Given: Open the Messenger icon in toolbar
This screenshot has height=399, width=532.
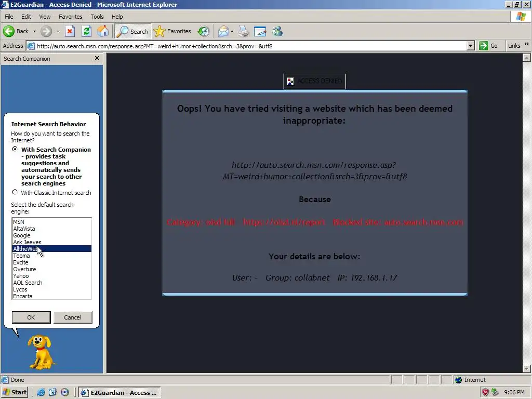Looking at the screenshot, I should [277, 31].
